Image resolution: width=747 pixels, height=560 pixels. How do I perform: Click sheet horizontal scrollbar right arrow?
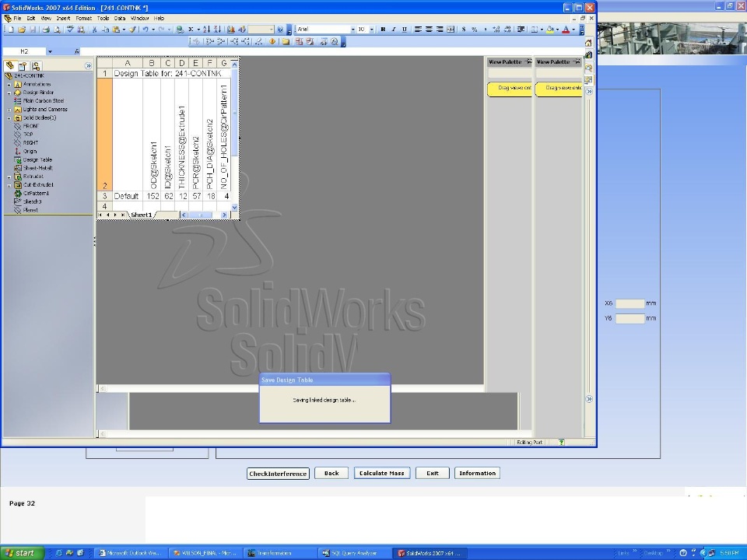point(224,215)
